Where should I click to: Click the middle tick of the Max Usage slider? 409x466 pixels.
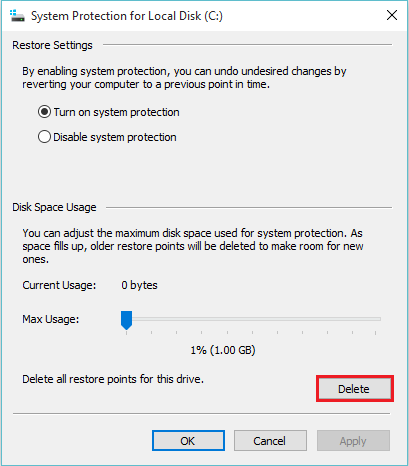252,333
